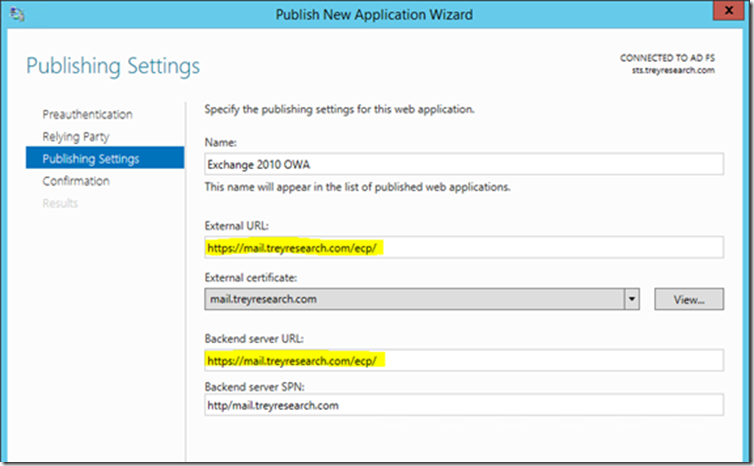
Task: Click the External URL: label
Action: (237, 226)
